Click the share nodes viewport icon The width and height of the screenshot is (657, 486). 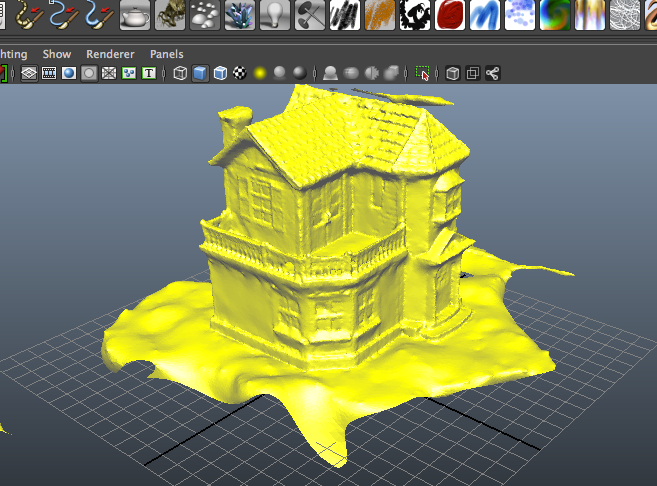coord(493,73)
